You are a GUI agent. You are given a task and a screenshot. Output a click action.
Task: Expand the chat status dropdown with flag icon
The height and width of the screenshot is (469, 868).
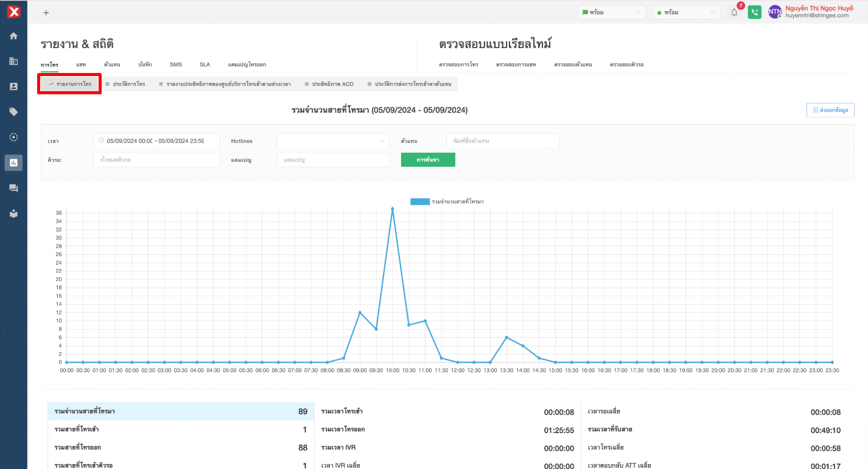coord(612,12)
